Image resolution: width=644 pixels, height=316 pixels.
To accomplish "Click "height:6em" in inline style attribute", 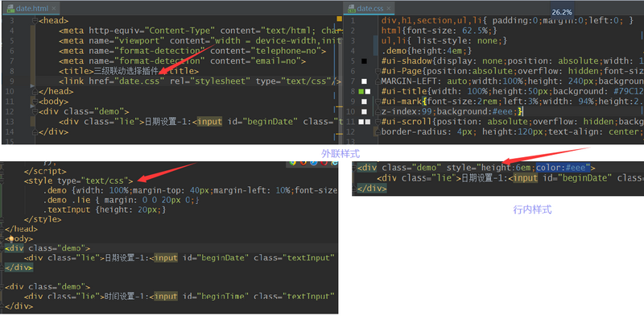I will [x=507, y=168].
